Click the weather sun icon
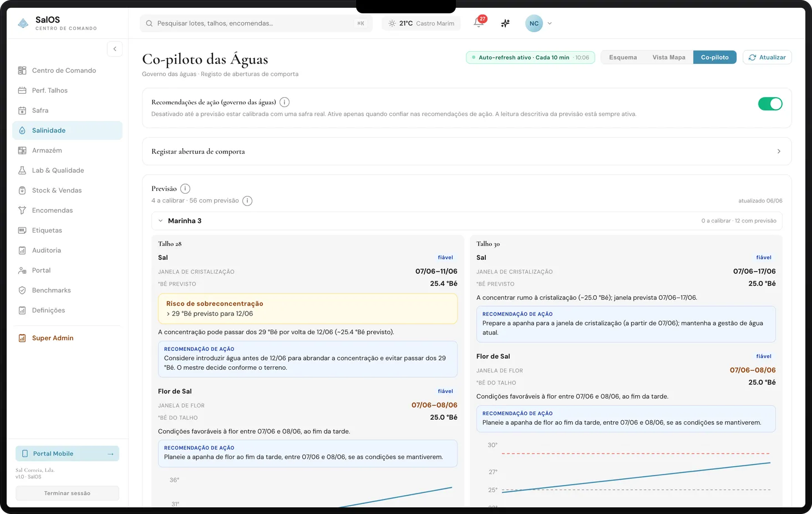This screenshot has width=812, height=514. point(392,23)
